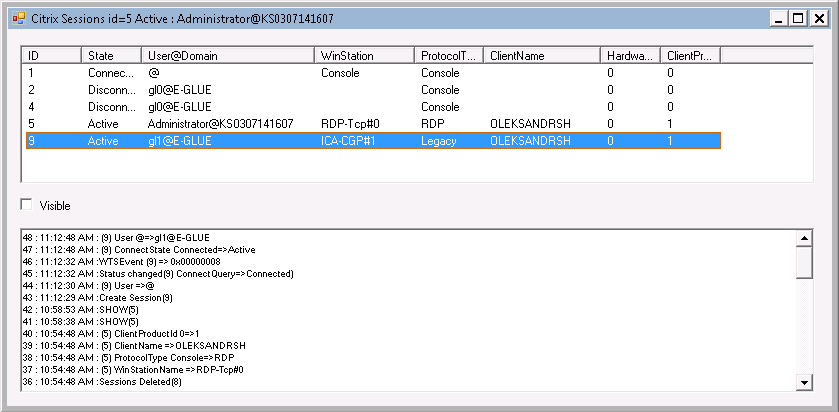Click log line 44 User =>@
The height and width of the screenshot is (412, 839).
coord(88,286)
